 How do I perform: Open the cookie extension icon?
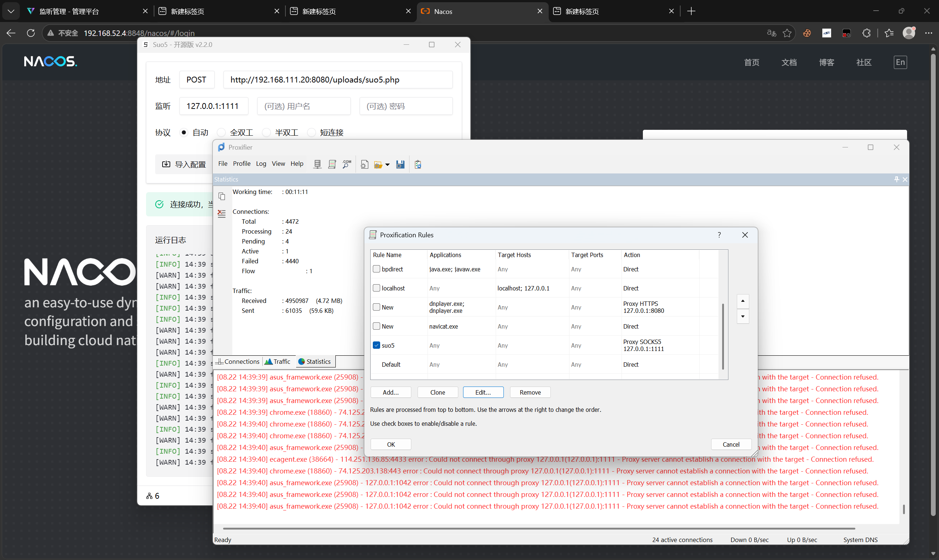[807, 33]
